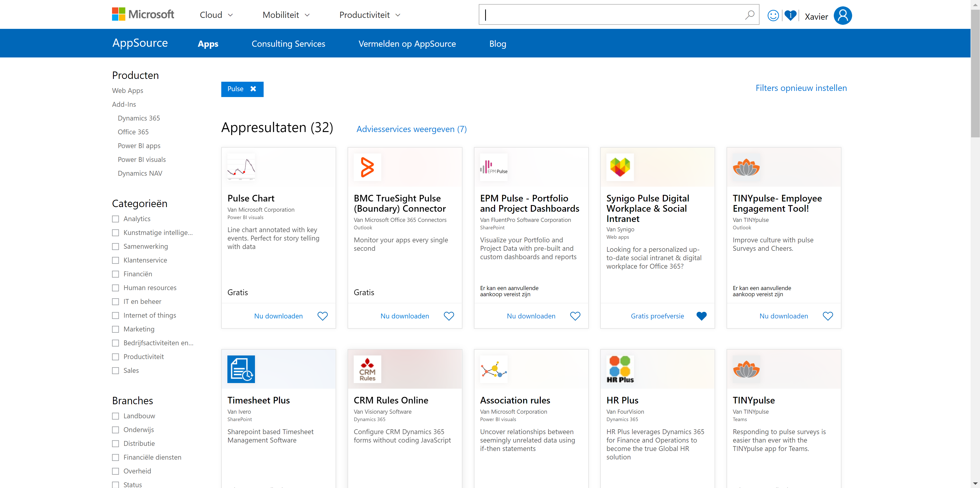This screenshot has height=488, width=980.
Task: Favorite EPM Pulse Portfolio Dashboards app
Action: point(575,316)
